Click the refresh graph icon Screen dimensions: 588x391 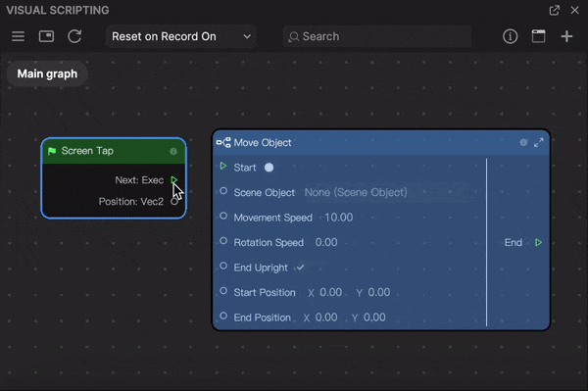tap(74, 36)
